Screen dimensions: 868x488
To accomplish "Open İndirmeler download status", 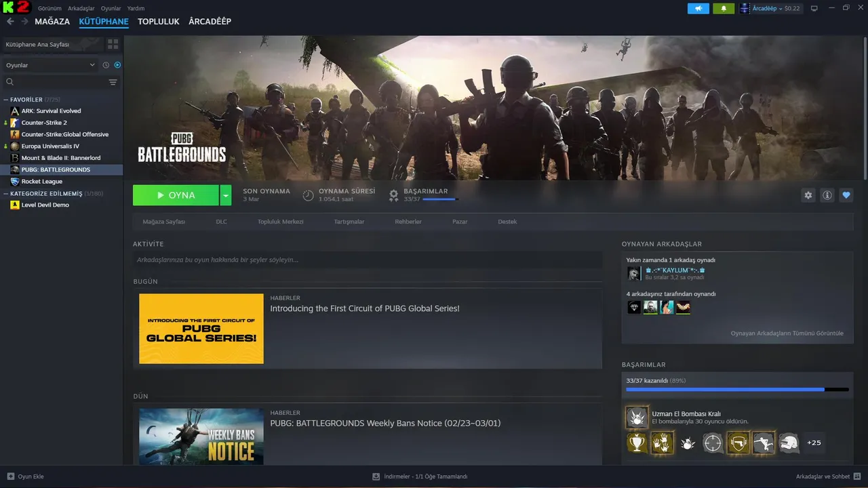I will pyautogui.click(x=420, y=476).
